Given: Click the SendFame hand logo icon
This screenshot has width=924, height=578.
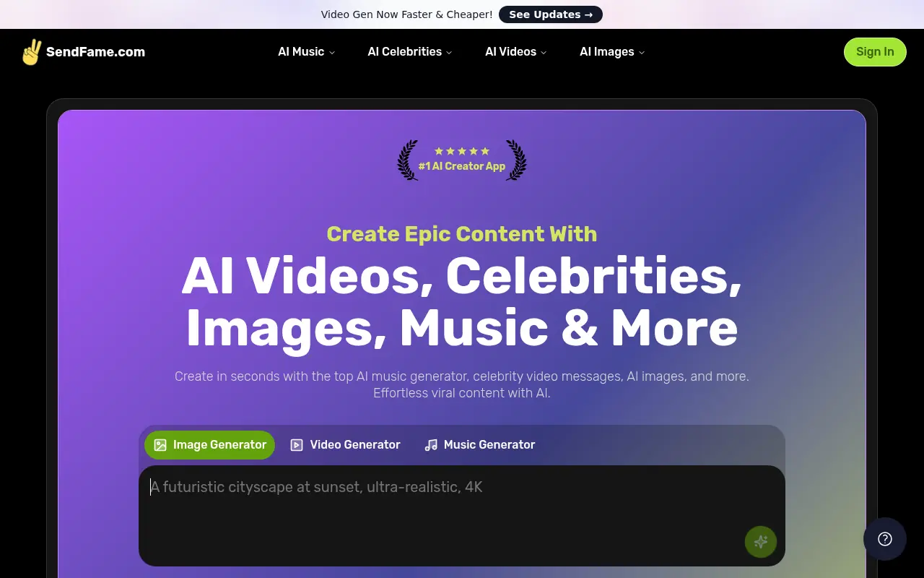Looking at the screenshot, I should (32, 51).
